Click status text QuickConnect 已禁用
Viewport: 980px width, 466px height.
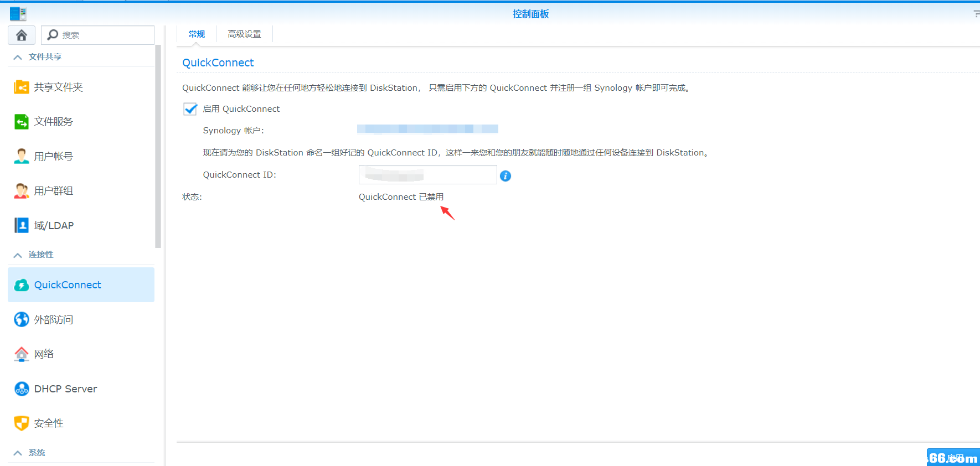[x=401, y=197]
